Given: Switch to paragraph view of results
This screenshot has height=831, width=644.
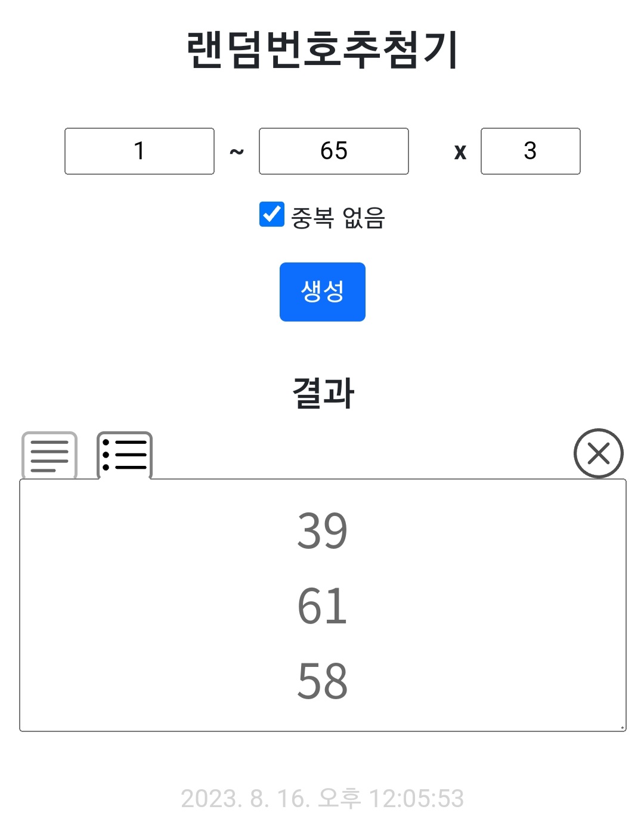Looking at the screenshot, I should pos(49,455).
